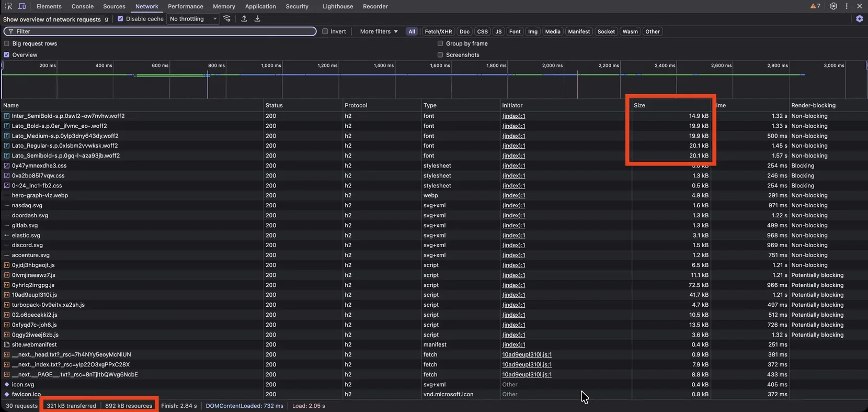Open (index):1 initiator link for hero-graph-viz.webp

(513, 196)
